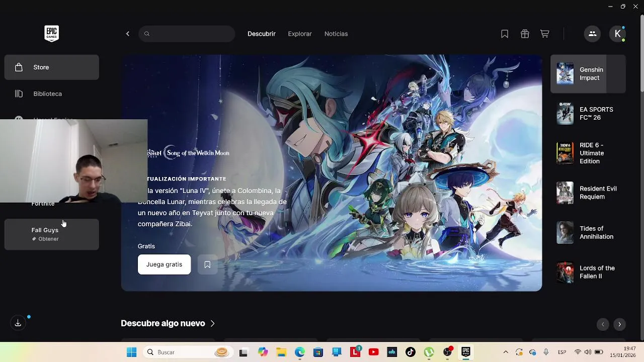
Task: Expand Descubre algo nuevo chevron
Action: click(212, 324)
